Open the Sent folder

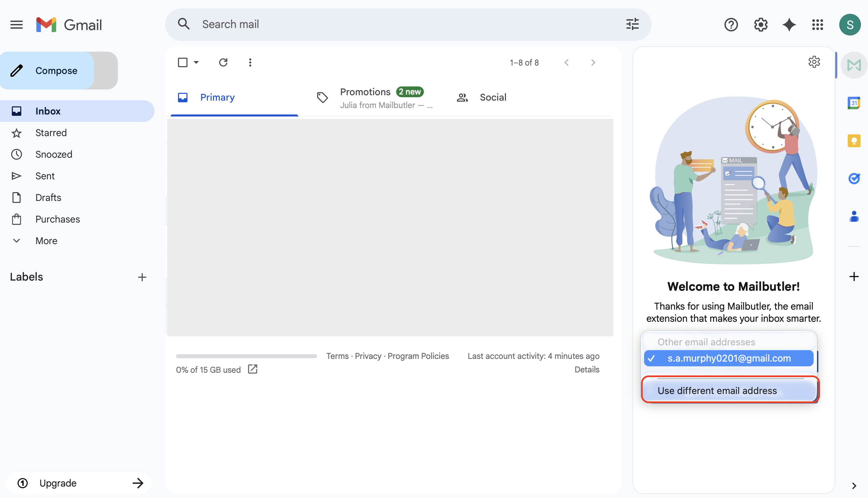[x=77, y=176]
